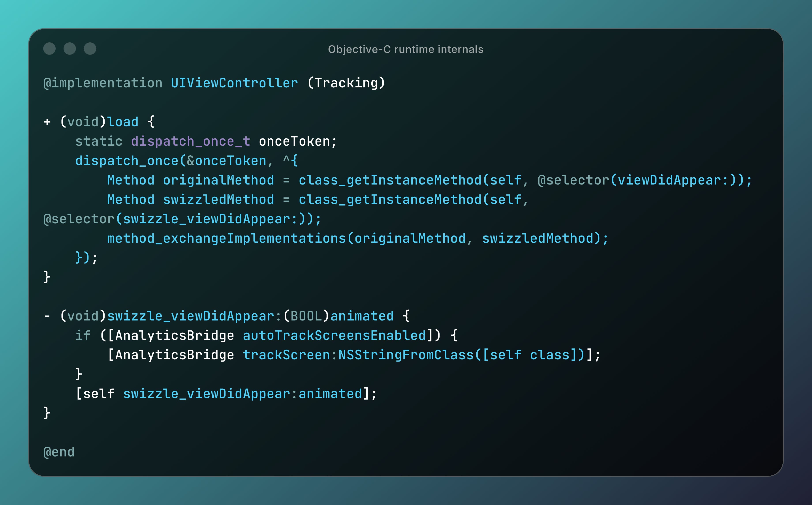The width and height of the screenshot is (812, 505).
Task: Click 'autoTrackScreensEnabled' method call
Action: pyautogui.click(x=335, y=335)
